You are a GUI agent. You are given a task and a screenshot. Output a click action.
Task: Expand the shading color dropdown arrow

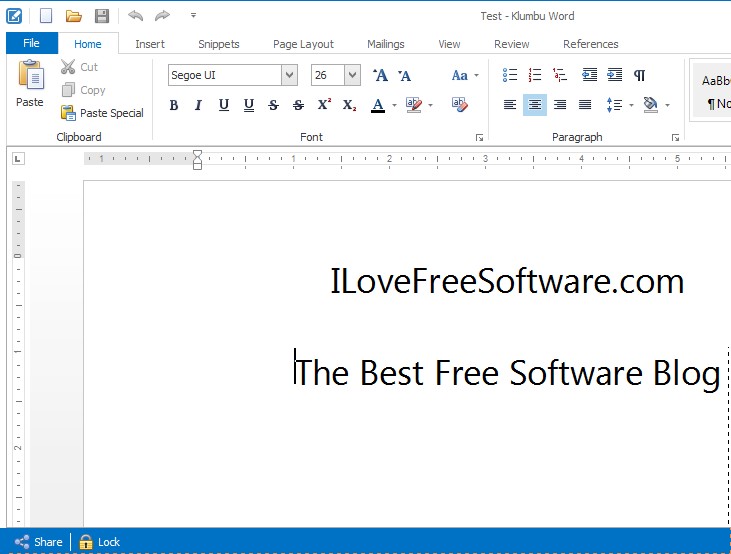668,105
